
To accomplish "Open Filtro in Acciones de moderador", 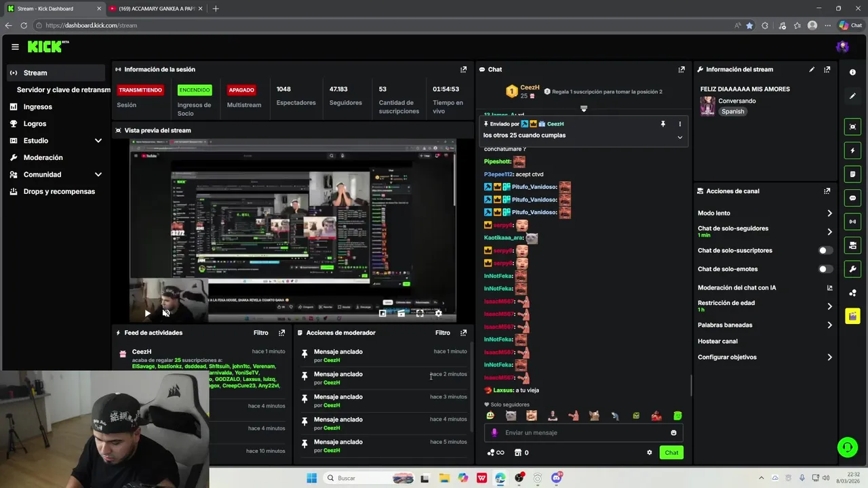I will [x=443, y=333].
